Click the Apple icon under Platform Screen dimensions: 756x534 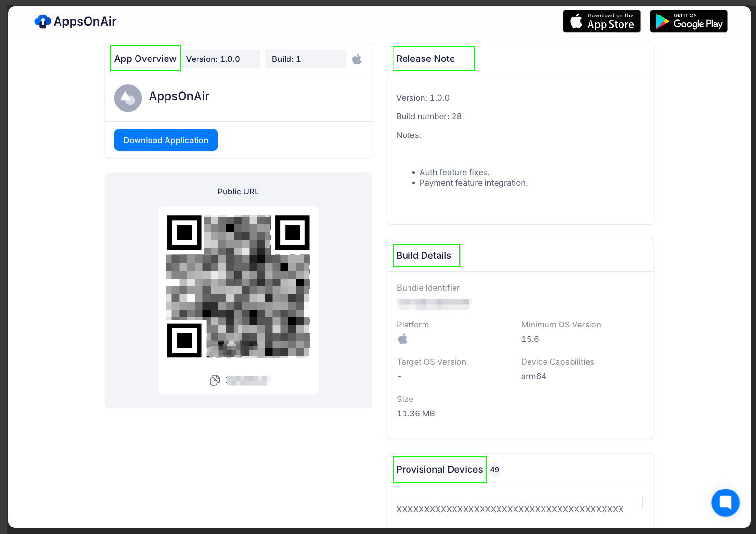tap(403, 339)
